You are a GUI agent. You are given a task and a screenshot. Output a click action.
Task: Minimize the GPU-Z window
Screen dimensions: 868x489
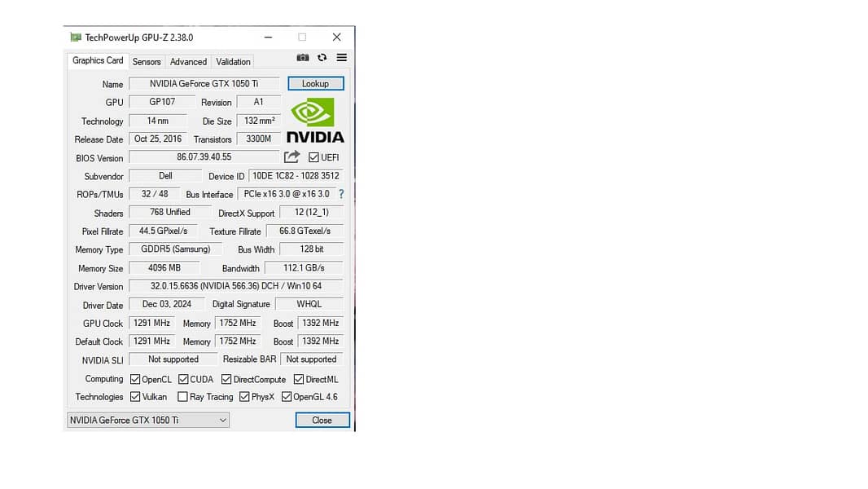tap(269, 37)
